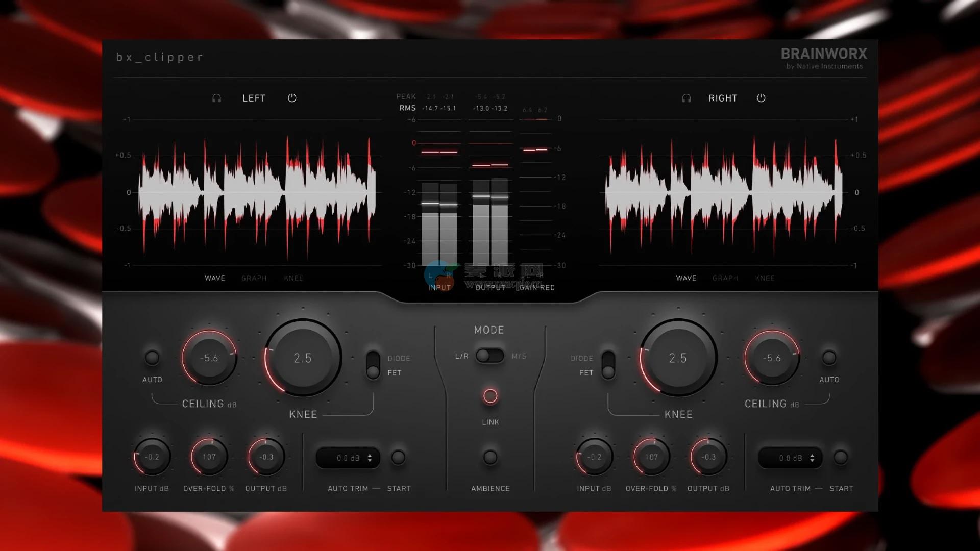The height and width of the screenshot is (551, 980).
Task: Click the RIGHT channel label
Action: [723, 98]
